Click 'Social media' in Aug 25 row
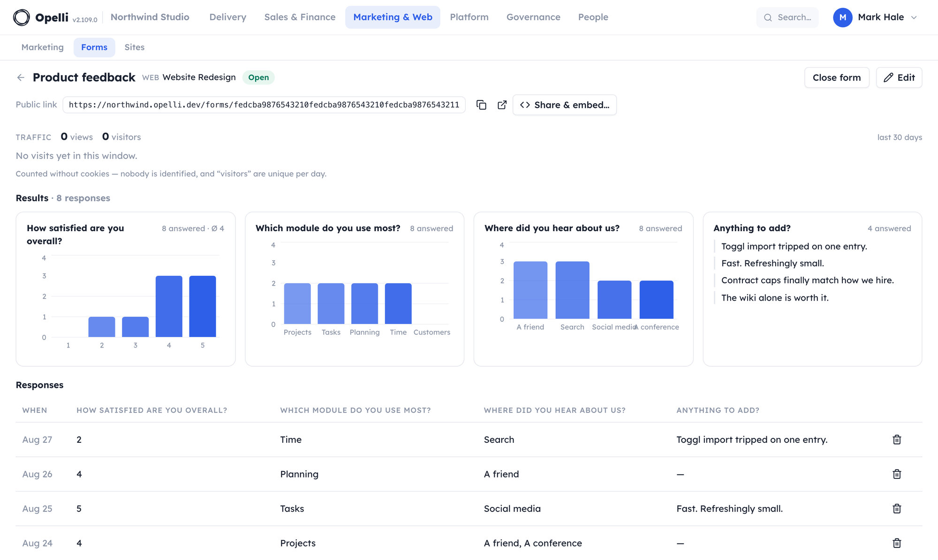 pos(512,508)
